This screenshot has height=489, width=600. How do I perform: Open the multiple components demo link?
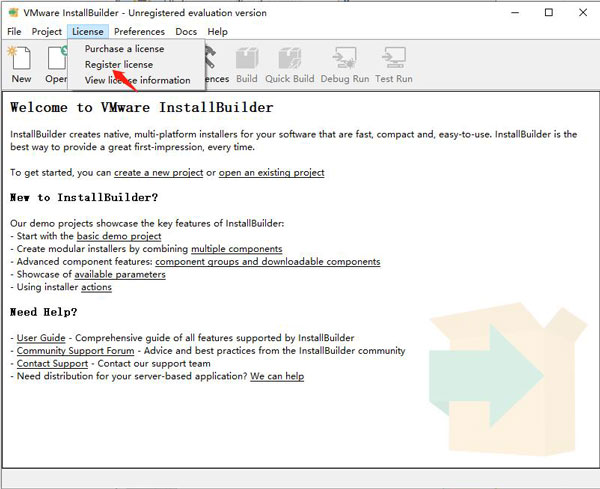(x=236, y=249)
